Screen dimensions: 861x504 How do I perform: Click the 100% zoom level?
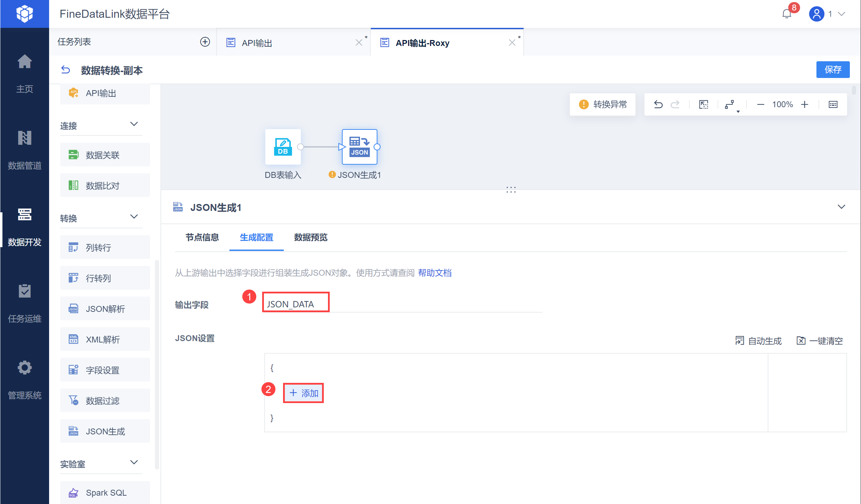782,104
